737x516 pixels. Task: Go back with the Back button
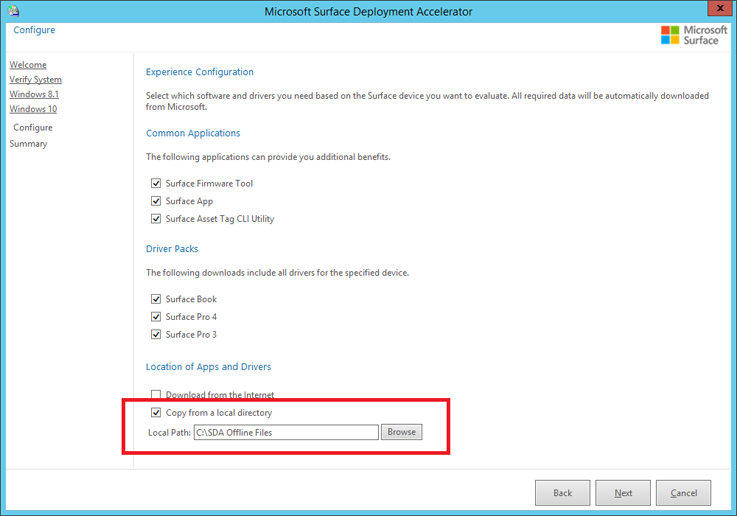[x=562, y=493]
